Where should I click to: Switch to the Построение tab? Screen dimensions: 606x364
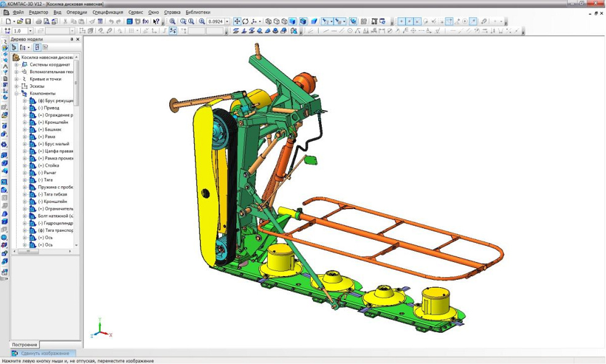tap(25, 344)
